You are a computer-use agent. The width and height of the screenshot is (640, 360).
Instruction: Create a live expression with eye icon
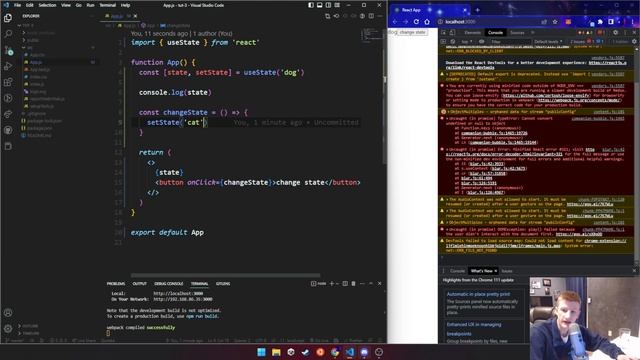(482, 42)
